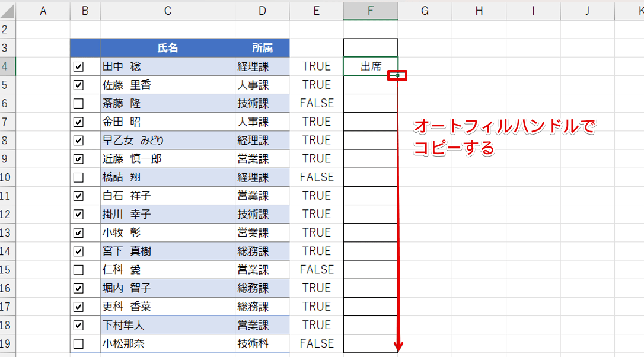Screen dimensions: 644x357
Task: Check the checkbox for 斎藤 隆
Action: (78, 104)
